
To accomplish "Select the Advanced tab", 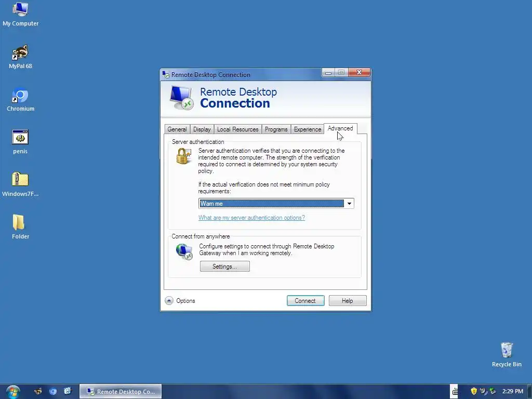I will 340,129.
